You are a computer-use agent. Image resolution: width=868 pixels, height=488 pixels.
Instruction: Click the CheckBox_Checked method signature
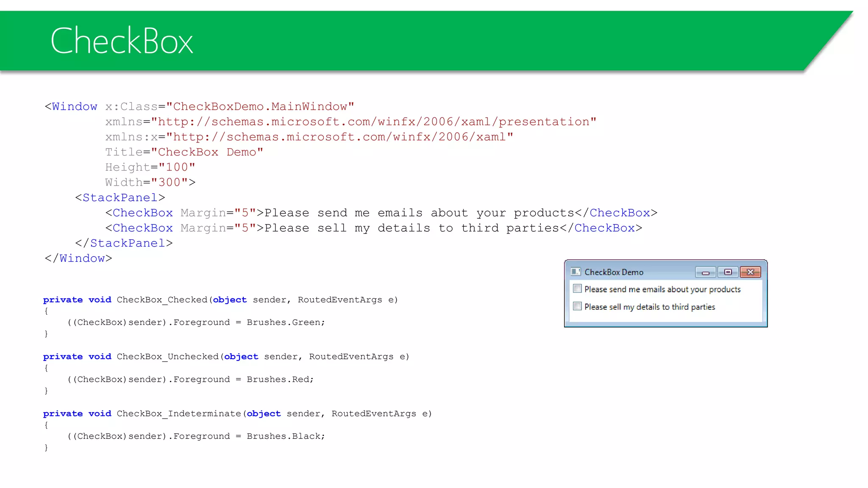(x=220, y=300)
